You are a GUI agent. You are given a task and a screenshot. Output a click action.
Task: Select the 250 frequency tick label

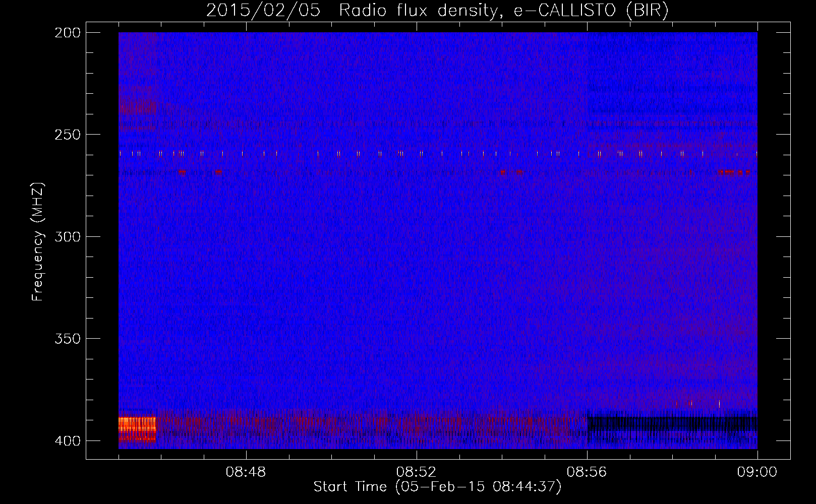click(x=68, y=135)
